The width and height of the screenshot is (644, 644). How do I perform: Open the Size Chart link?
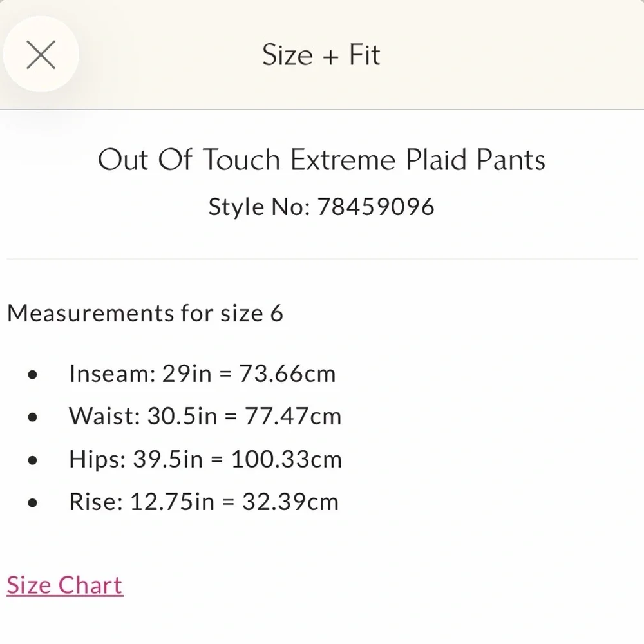point(64,585)
